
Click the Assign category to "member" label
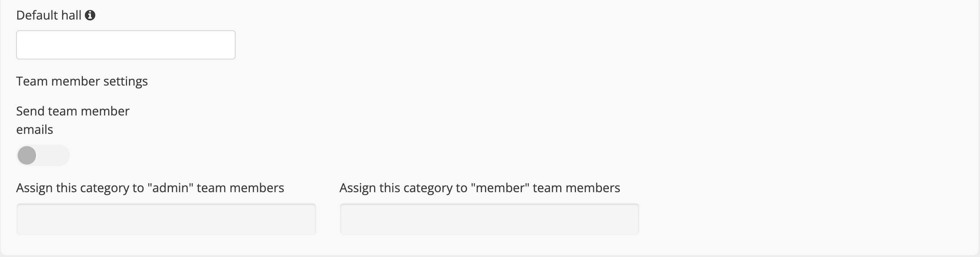pyautogui.click(x=480, y=188)
